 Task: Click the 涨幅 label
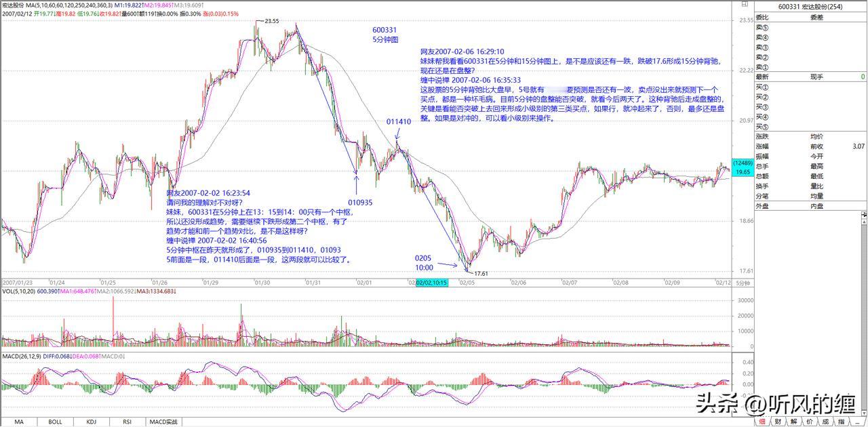pos(762,146)
